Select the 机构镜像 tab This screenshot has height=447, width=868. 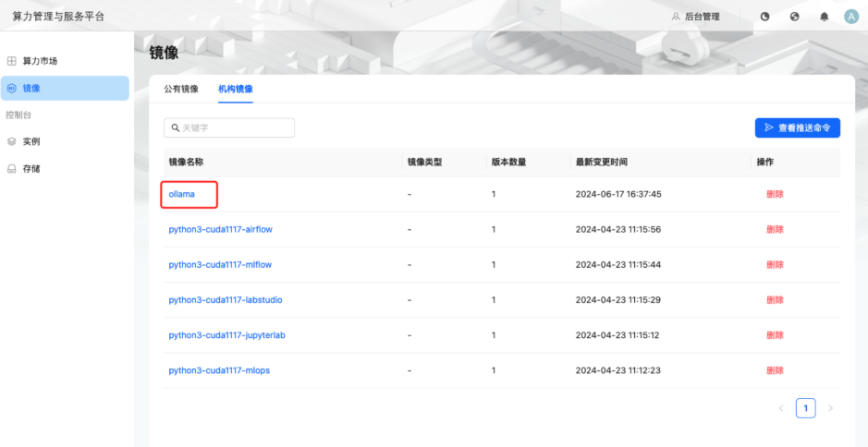tap(235, 90)
